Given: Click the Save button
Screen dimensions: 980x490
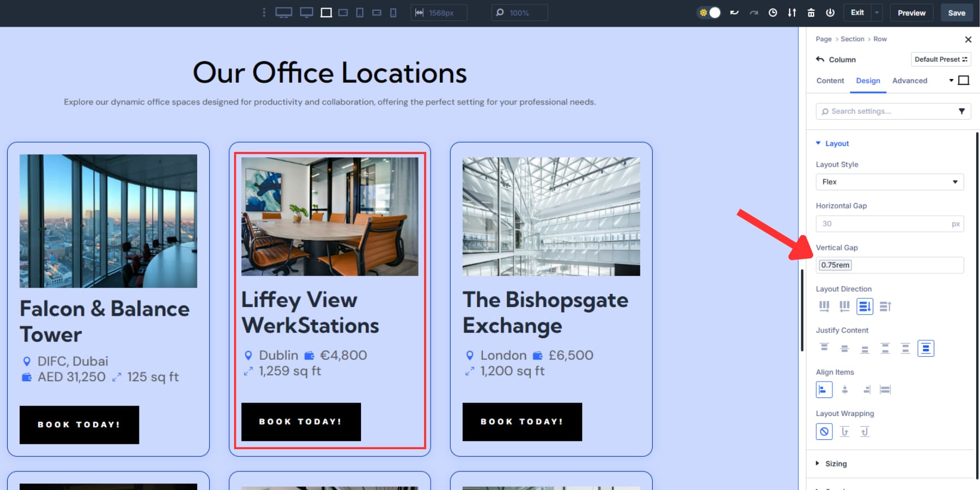Looking at the screenshot, I should coord(957,12).
